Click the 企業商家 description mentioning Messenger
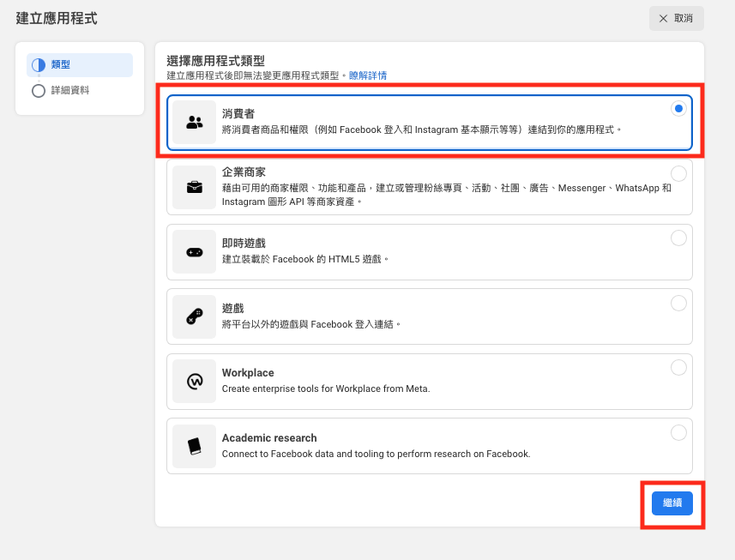This screenshot has height=560, width=735. tap(447, 195)
